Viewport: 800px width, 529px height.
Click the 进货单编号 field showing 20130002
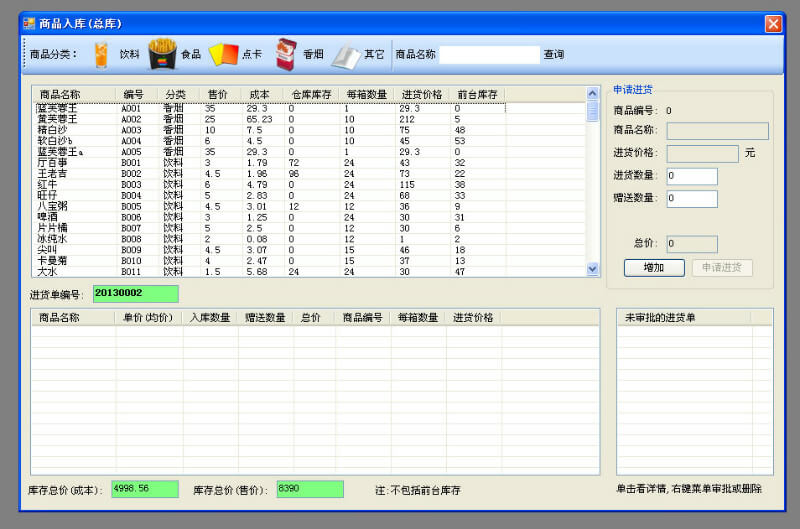pyautogui.click(x=135, y=294)
